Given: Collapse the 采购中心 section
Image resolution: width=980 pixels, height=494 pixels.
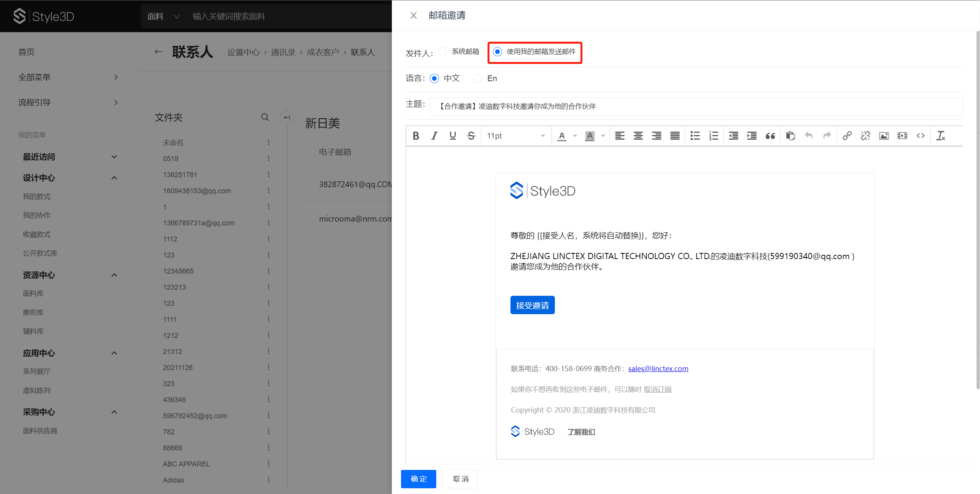Looking at the screenshot, I should [x=114, y=412].
